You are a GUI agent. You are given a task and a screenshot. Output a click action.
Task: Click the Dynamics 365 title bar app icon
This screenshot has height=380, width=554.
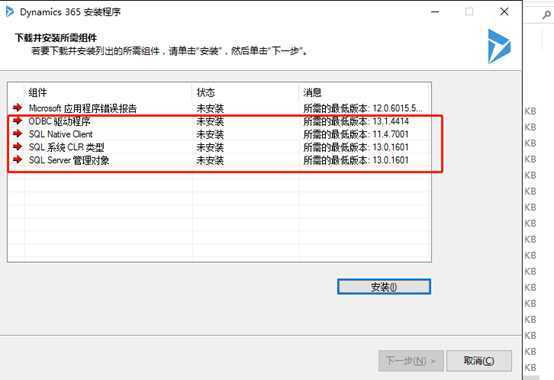click(10, 12)
